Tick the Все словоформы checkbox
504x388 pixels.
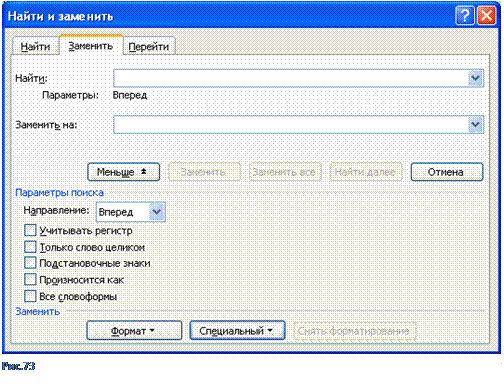pyautogui.click(x=30, y=296)
